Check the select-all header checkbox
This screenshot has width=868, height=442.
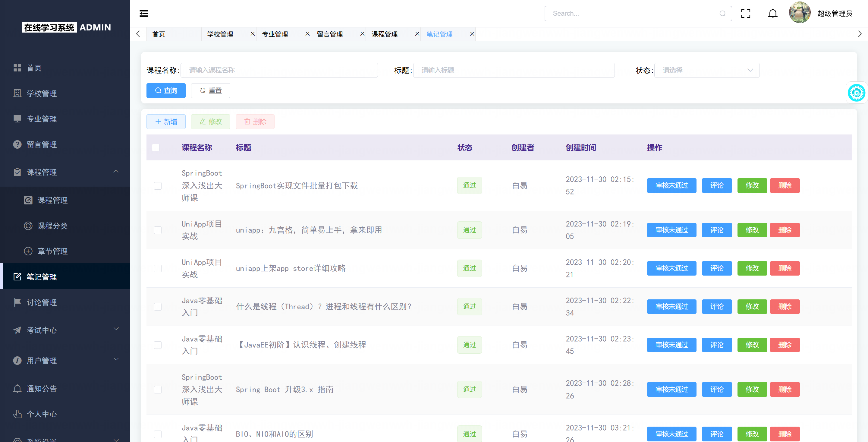[x=156, y=148]
